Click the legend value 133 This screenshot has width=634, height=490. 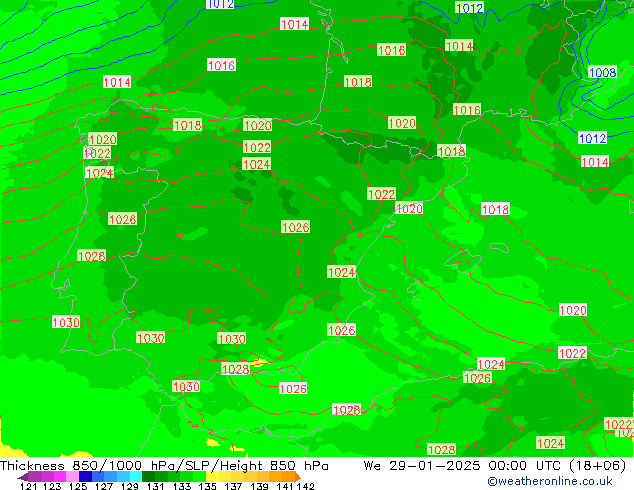(182, 486)
